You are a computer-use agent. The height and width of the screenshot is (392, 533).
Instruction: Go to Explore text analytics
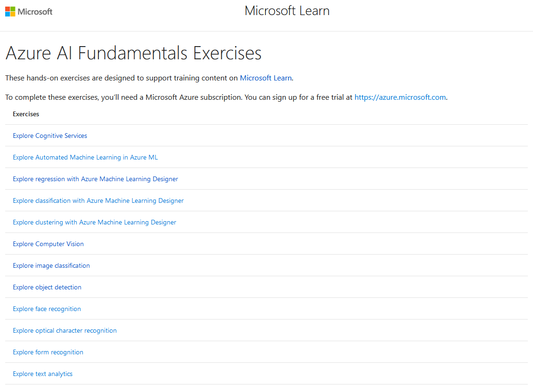point(43,374)
